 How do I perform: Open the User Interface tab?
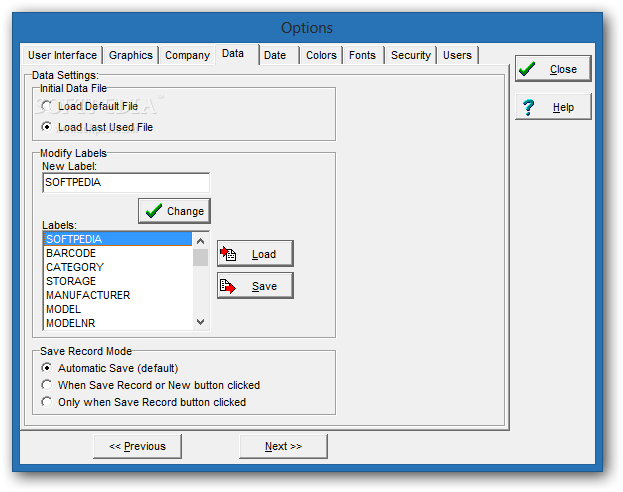pos(62,55)
